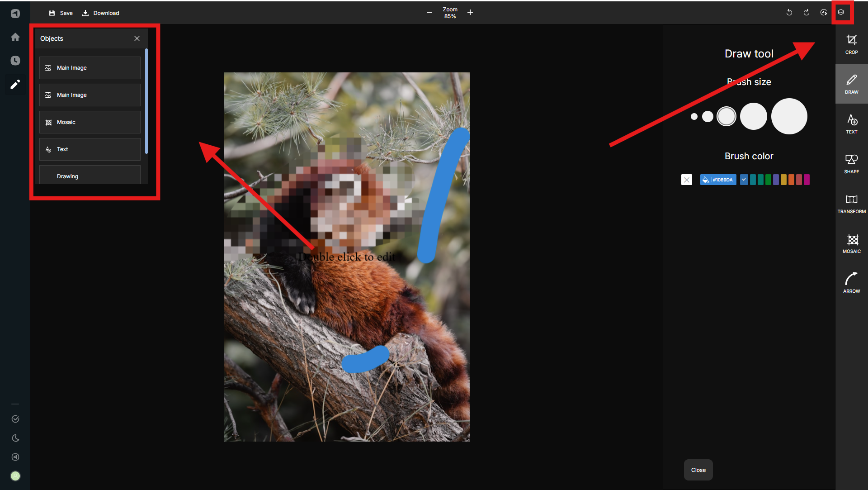Pick the magenta brush color swatch
868x490 pixels.
click(x=807, y=180)
